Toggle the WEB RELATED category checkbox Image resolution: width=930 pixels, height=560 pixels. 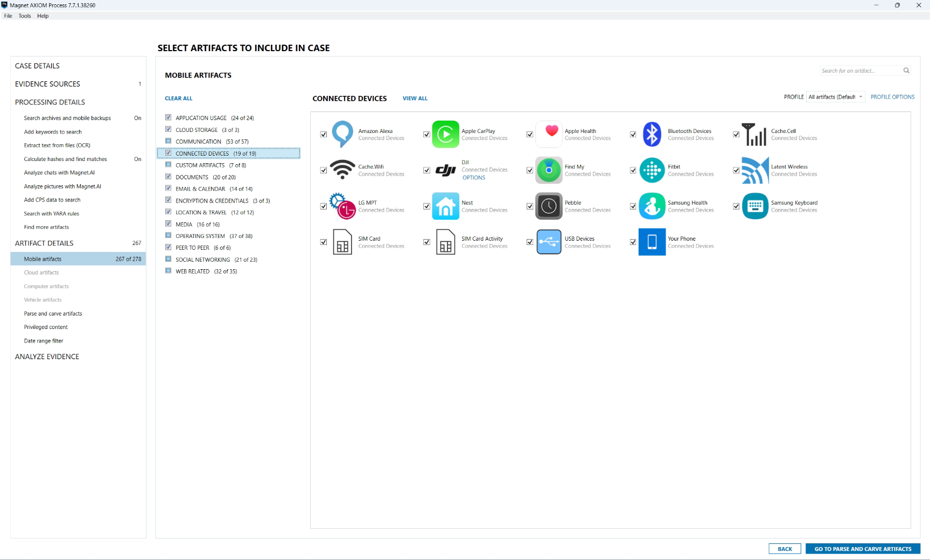[169, 271]
